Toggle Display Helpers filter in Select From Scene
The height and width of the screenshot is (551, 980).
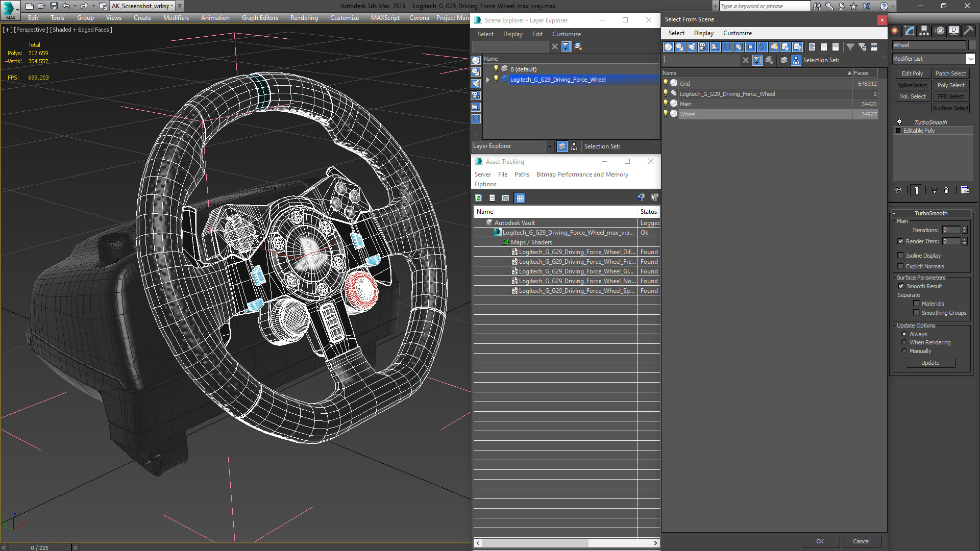click(x=715, y=47)
